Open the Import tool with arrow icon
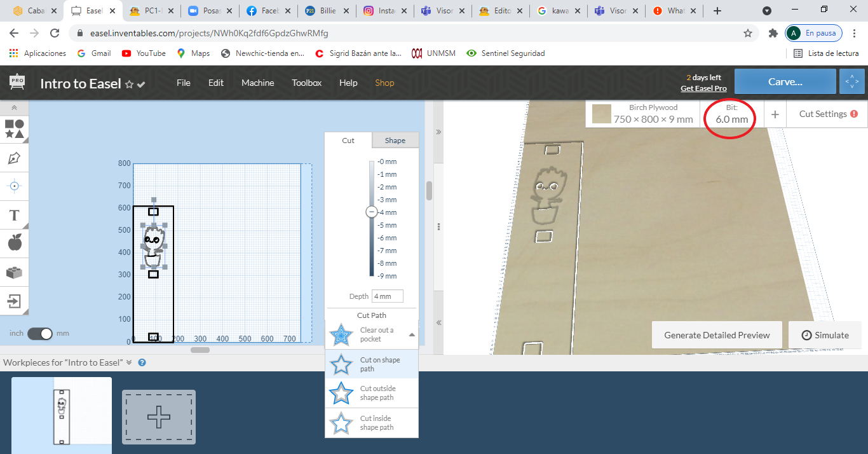The image size is (868, 454). pos(15,300)
